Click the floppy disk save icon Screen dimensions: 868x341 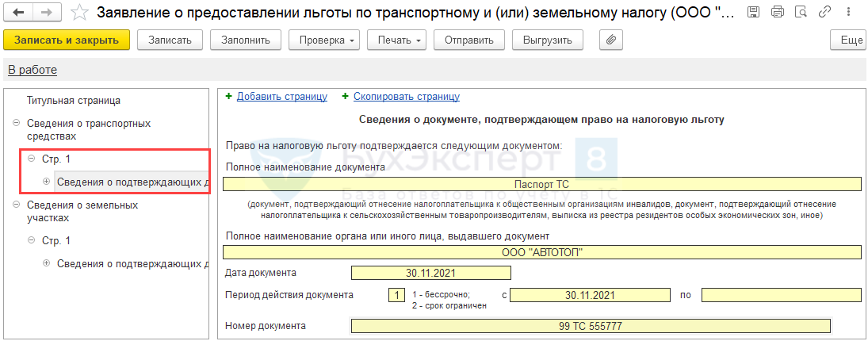tap(754, 13)
